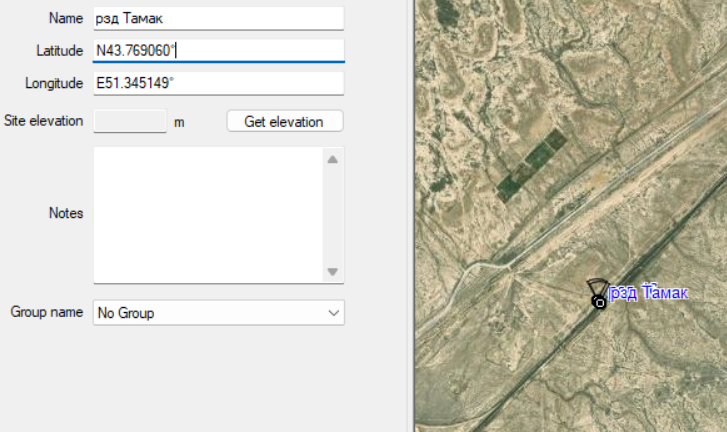
Task: Select the blue "рзд Тамак" map label
Action: tap(648, 293)
